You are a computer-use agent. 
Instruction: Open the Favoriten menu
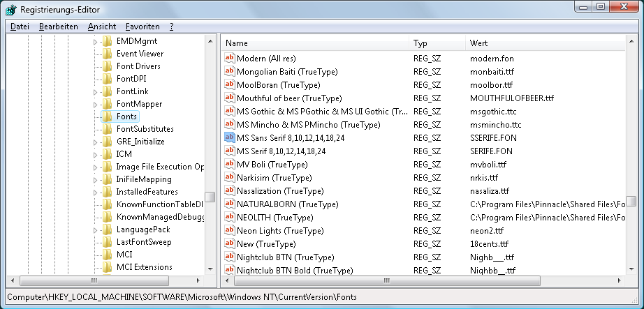pyautogui.click(x=142, y=27)
